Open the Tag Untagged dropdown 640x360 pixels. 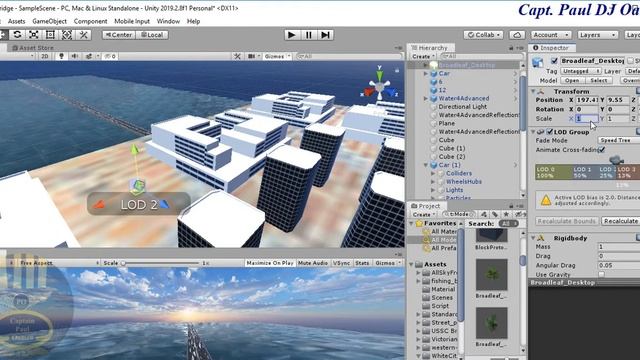pyautogui.click(x=580, y=71)
